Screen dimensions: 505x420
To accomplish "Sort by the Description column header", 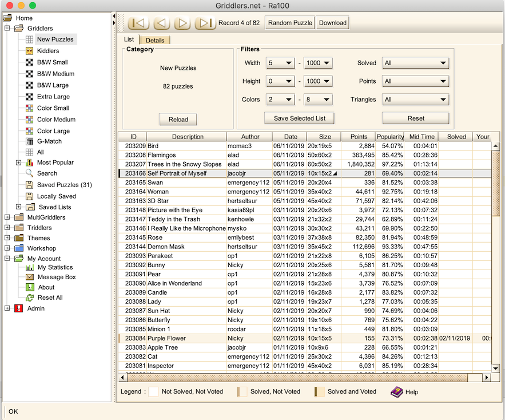I will [187, 137].
